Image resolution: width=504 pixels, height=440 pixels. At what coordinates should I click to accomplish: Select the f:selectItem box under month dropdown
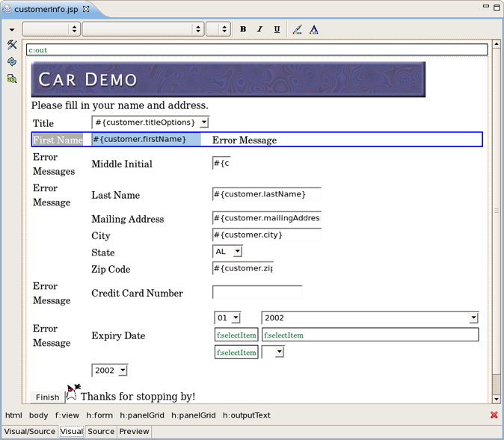pyautogui.click(x=236, y=335)
